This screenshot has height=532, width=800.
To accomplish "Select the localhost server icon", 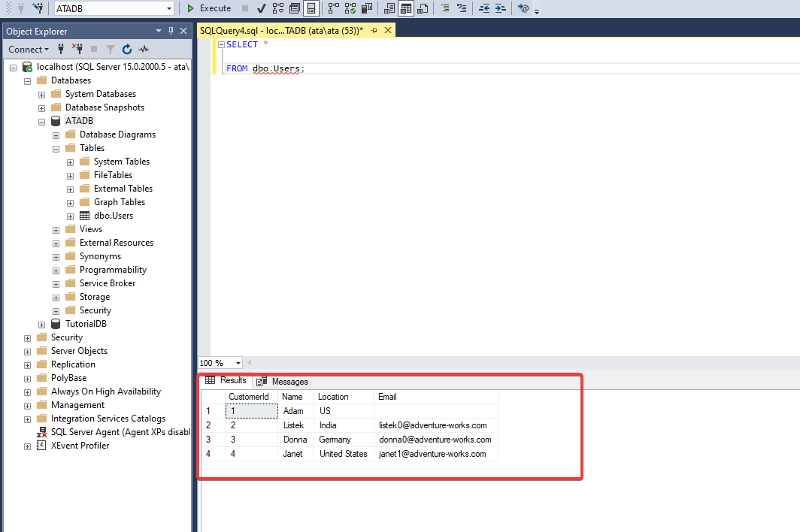I will click(28, 67).
